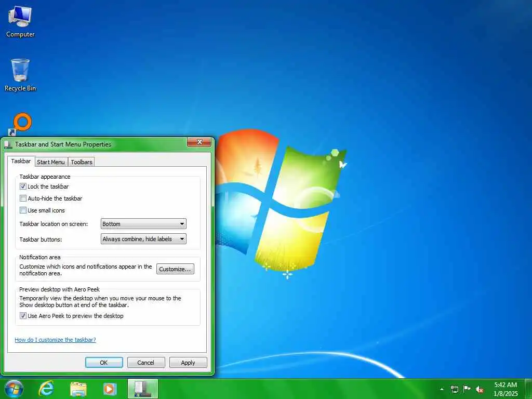This screenshot has width=532, height=399.
Task: Click the Taskbar Properties taskbar button
Action: pos(143,389)
